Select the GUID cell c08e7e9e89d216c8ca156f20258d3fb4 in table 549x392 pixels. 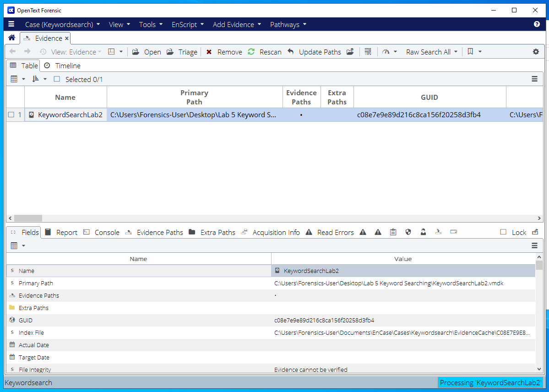[429, 114]
